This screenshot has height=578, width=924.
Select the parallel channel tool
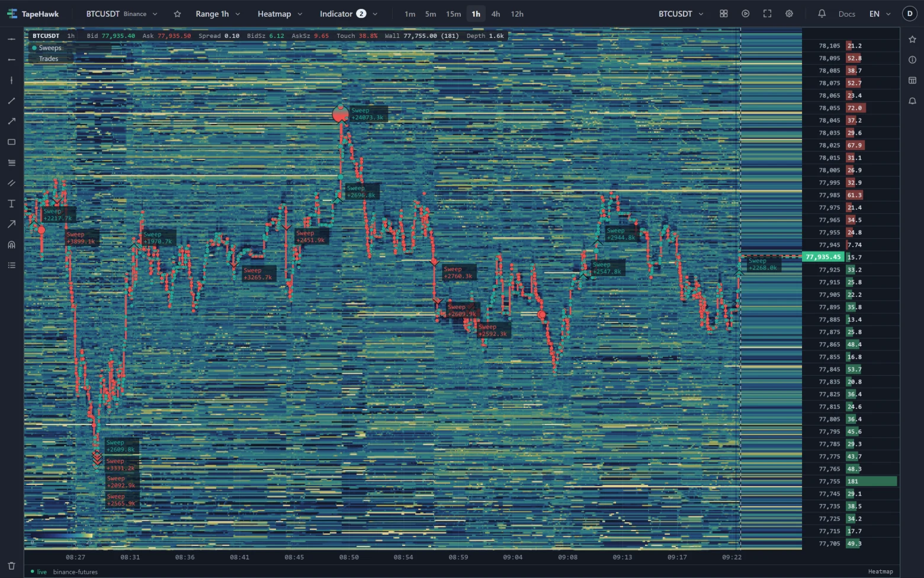coord(11,183)
